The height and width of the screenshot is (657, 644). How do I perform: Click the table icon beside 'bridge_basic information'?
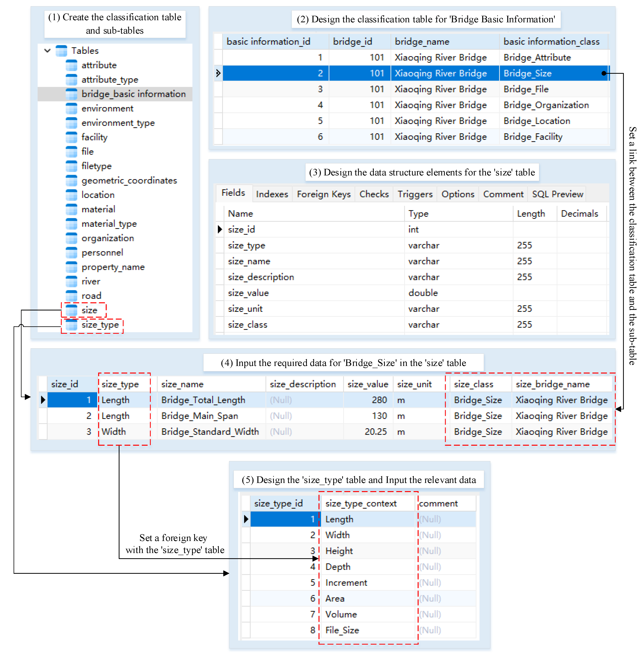72,94
